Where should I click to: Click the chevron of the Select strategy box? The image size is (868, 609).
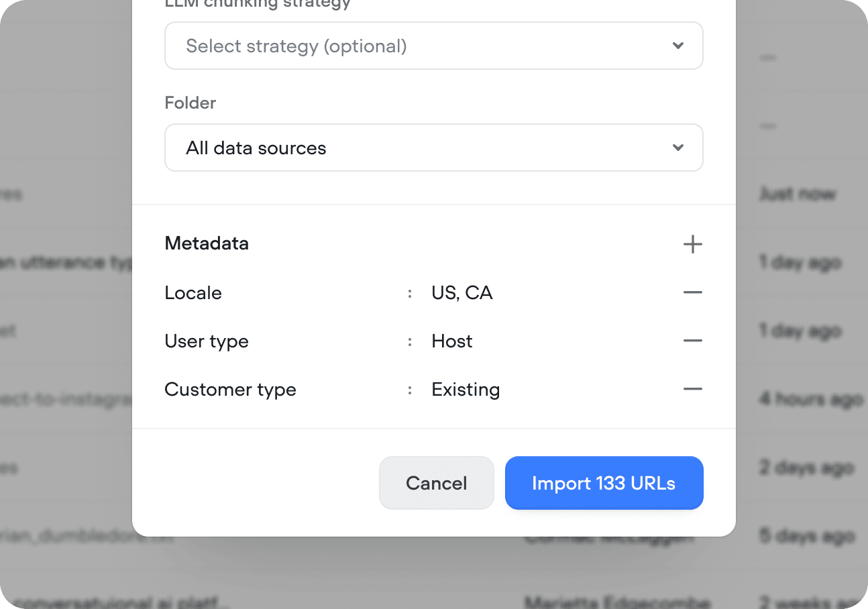(x=678, y=46)
